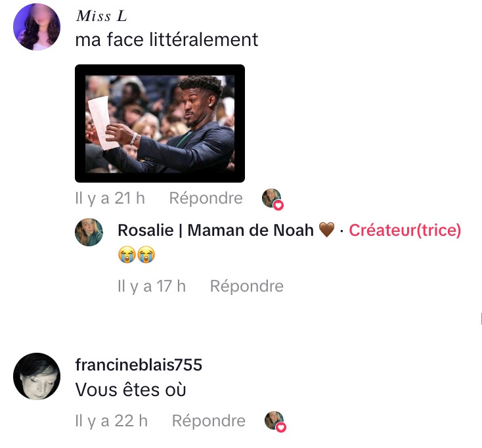Click the brown heart emoji beside Noah

coord(326,231)
